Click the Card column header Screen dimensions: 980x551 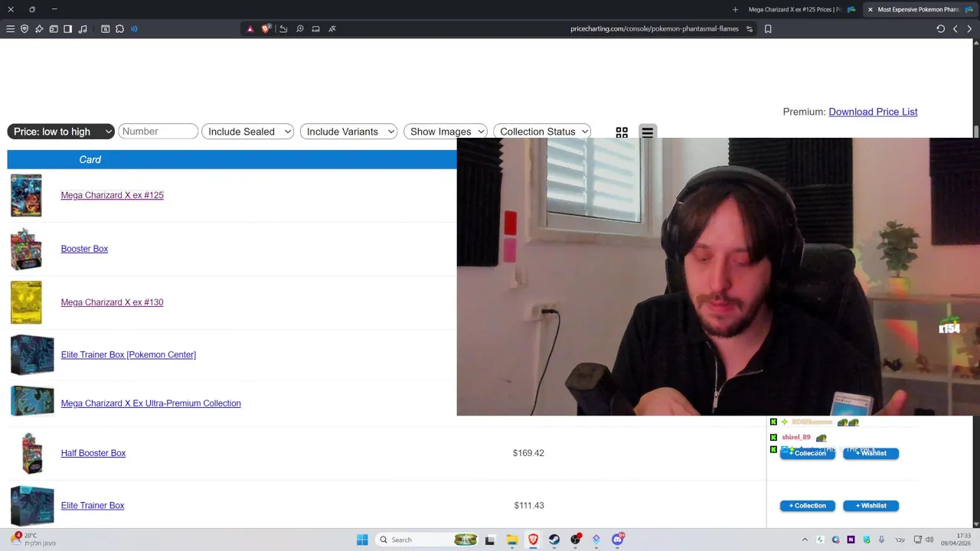click(90, 159)
